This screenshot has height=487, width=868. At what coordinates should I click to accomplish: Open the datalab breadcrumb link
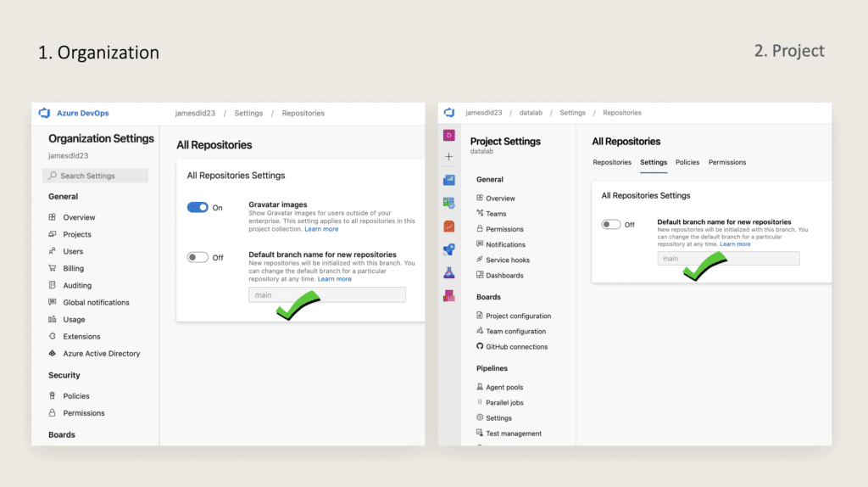530,113
